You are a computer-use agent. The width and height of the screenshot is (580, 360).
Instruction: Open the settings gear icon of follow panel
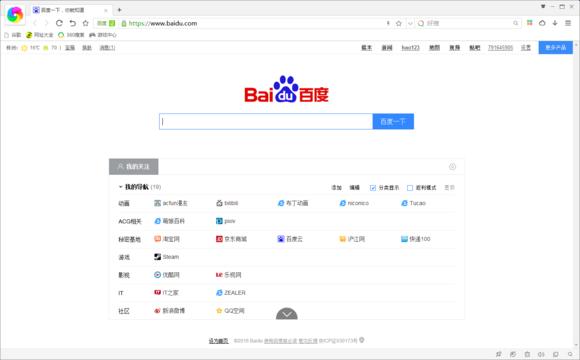(452, 166)
